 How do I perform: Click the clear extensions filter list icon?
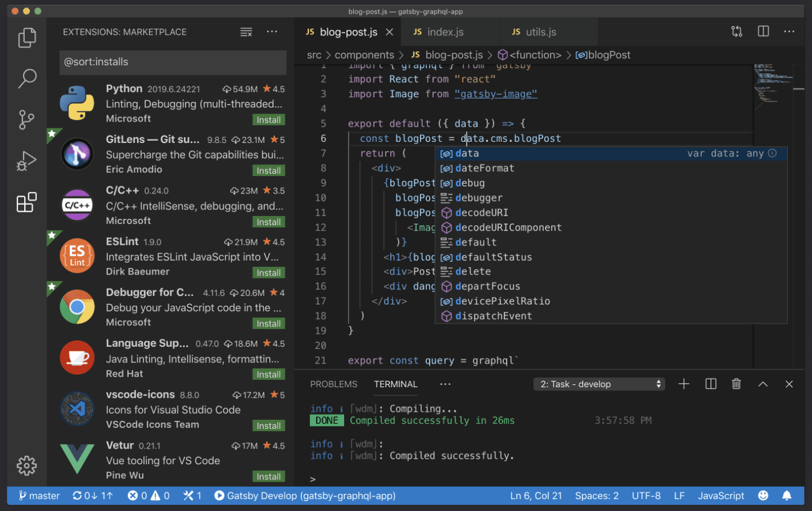click(x=246, y=32)
